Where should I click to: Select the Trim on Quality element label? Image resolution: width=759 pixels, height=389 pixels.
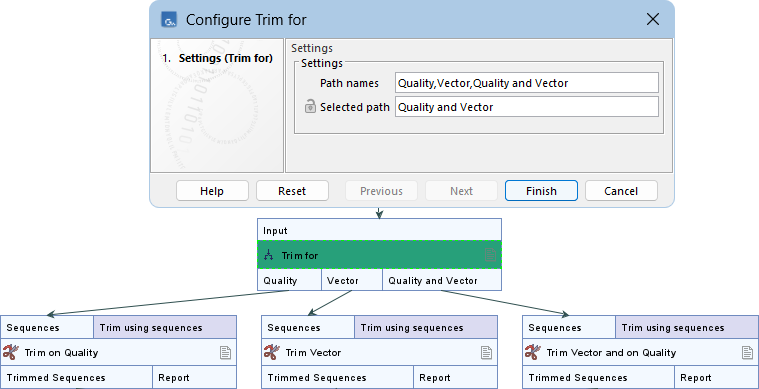click(x=61, y=353)
